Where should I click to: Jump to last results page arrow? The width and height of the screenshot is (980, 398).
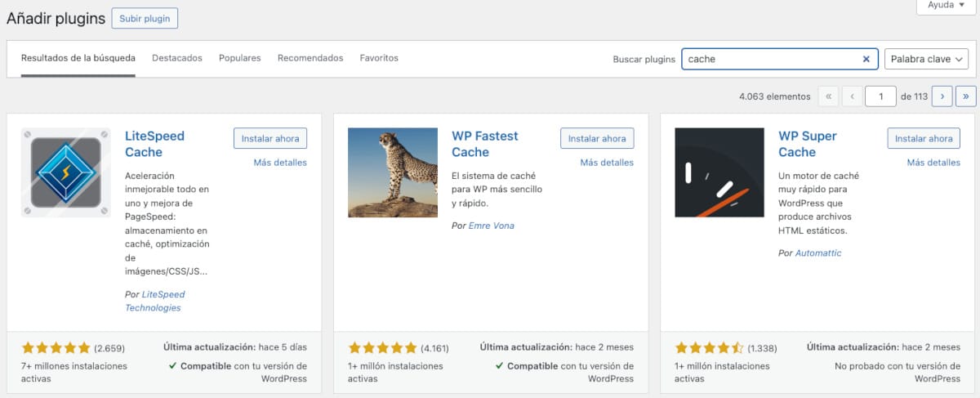[965, 96]
